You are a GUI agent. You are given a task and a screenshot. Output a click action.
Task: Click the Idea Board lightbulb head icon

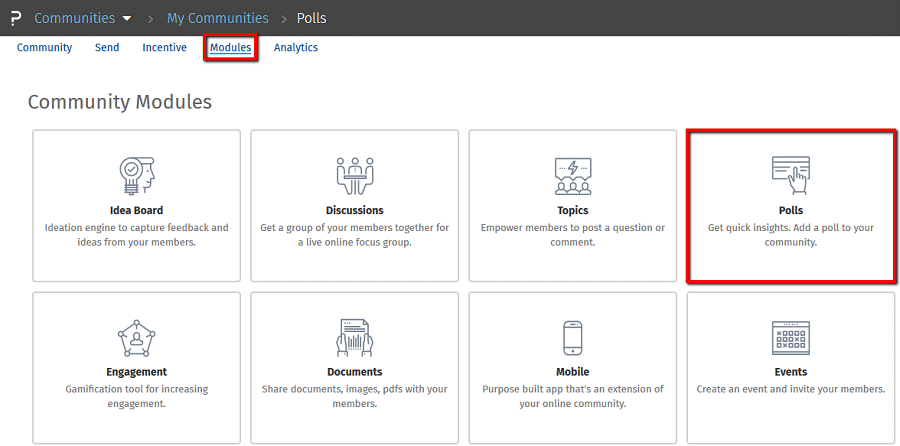point(137,176)
